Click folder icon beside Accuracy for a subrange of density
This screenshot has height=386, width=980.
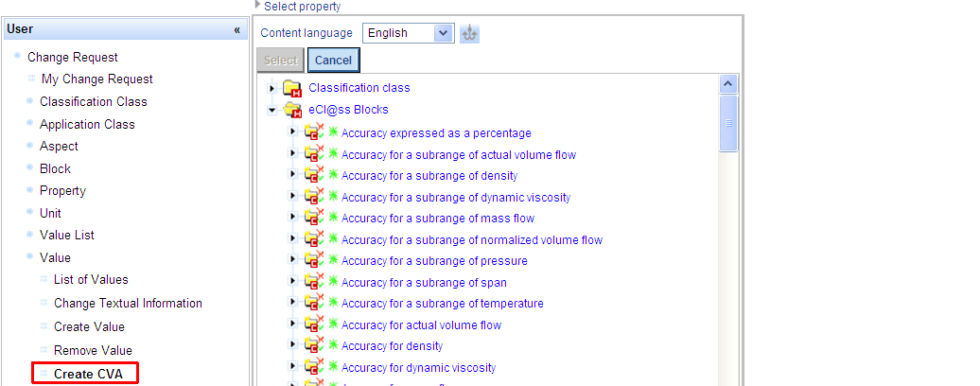(x=313, y=176)
